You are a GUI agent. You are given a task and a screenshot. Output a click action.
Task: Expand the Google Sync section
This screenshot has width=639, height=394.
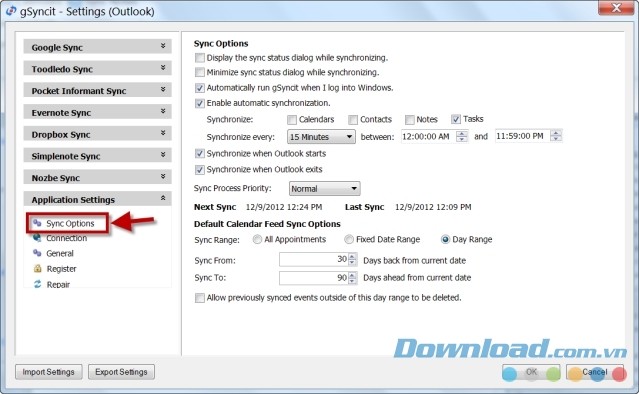97,47
